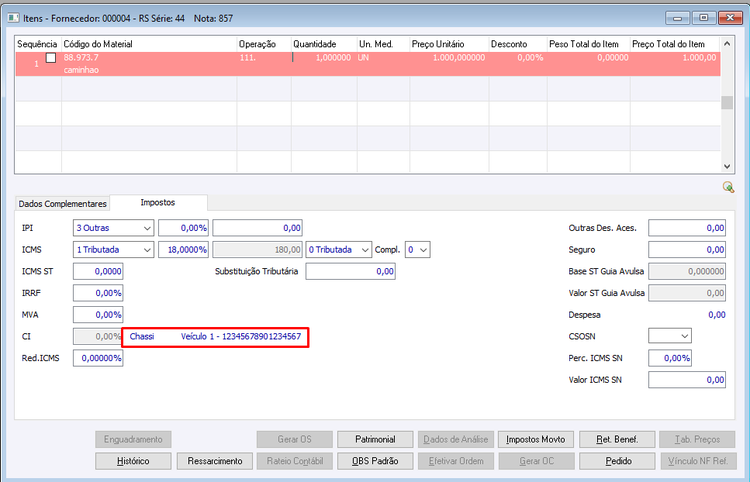Click the 'caminhao' material description

click(x=81, y=70)
